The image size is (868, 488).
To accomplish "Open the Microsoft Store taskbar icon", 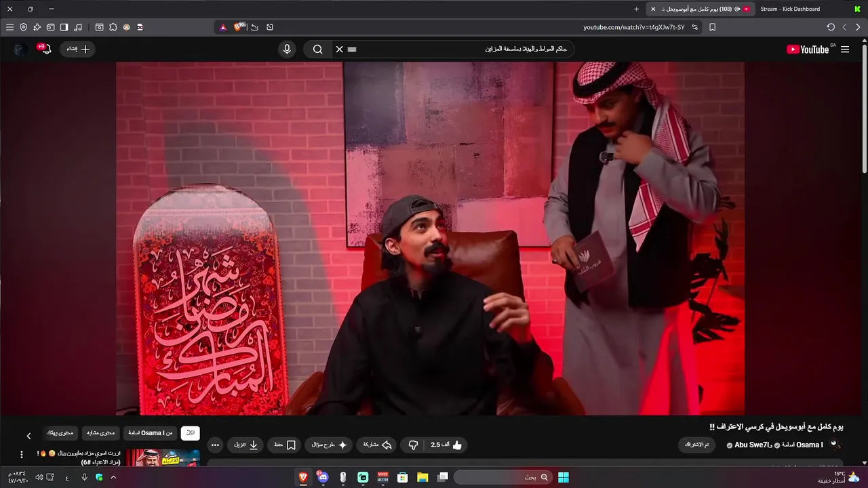I will (402, 477).
